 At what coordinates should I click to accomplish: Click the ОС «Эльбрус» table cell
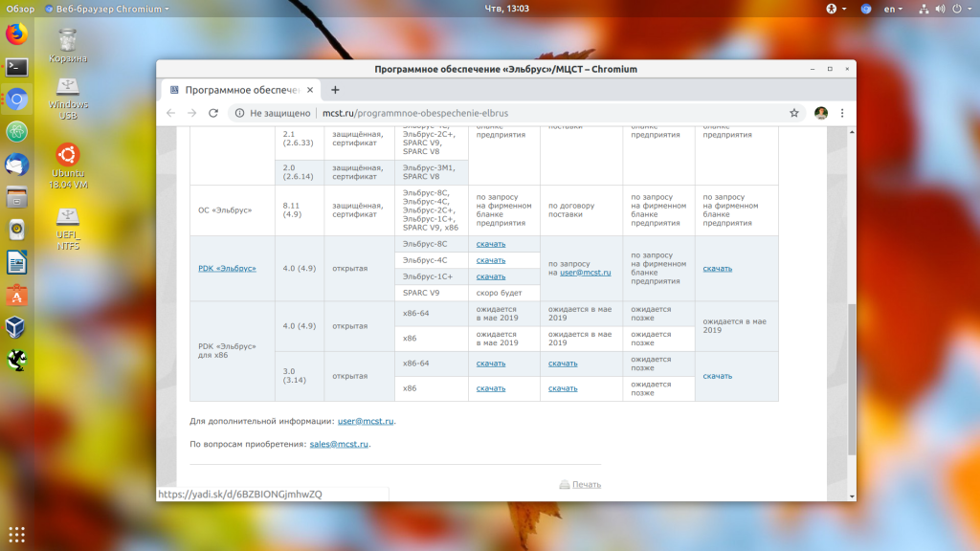[x=232, y=210]
